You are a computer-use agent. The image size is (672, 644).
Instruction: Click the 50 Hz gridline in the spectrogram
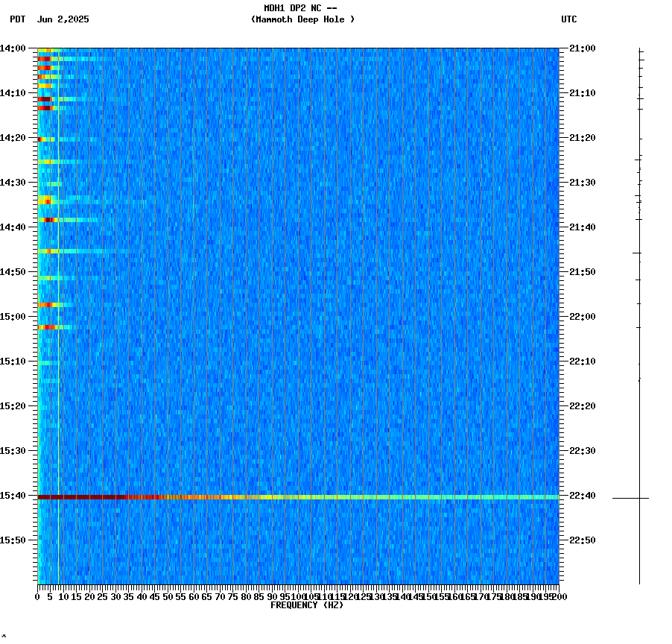(167, 298)
